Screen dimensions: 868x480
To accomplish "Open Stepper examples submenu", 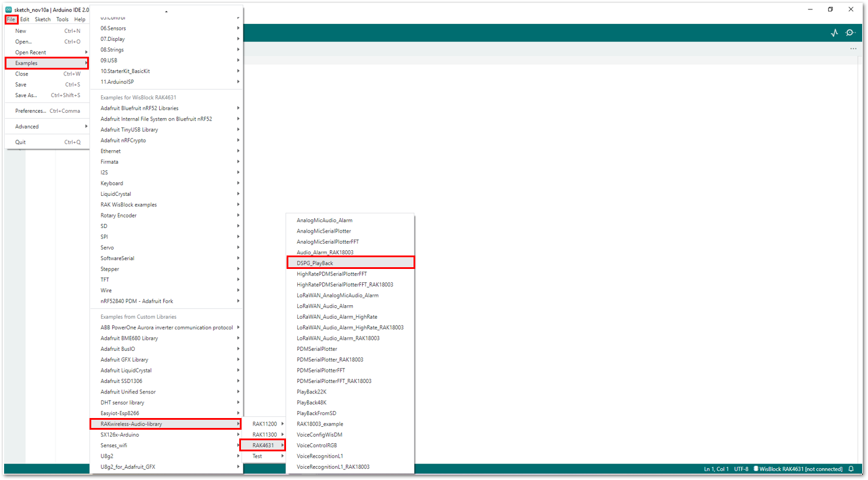I will (167, 269).
